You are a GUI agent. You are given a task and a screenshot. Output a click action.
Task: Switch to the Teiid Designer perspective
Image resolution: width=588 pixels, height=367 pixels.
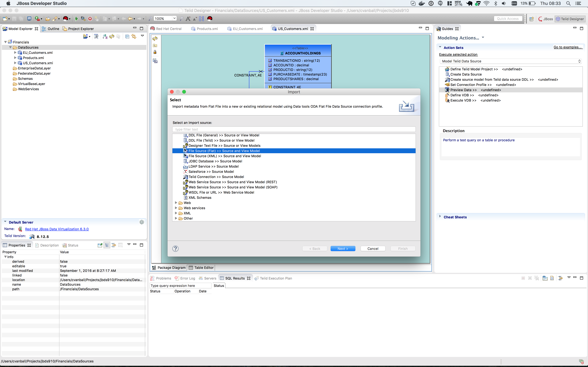[x=570, y=19]
